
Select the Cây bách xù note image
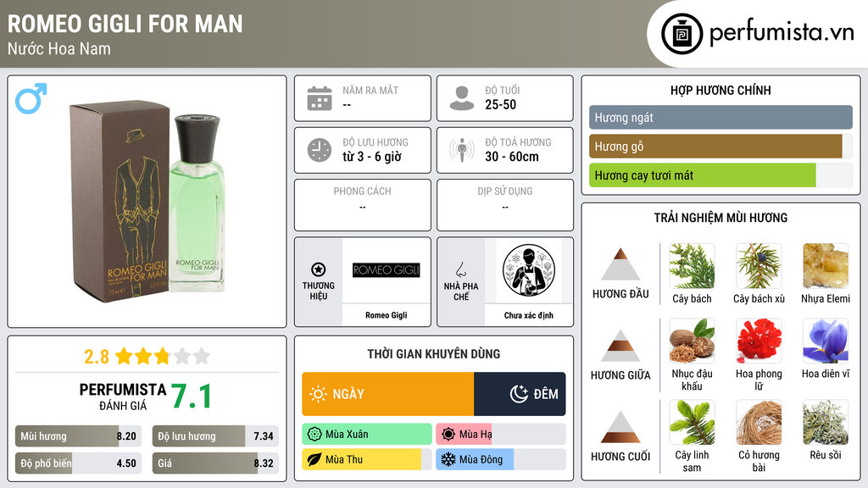759,266
